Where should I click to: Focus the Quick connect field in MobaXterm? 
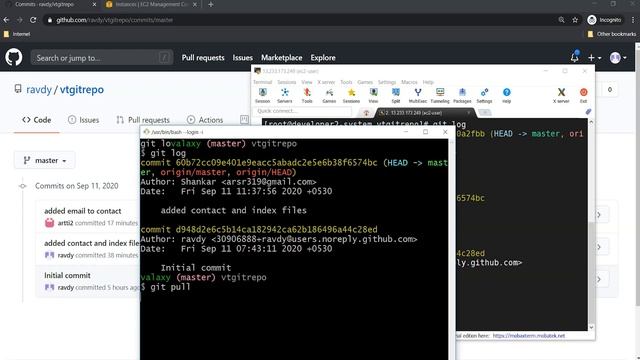point(302,111)
